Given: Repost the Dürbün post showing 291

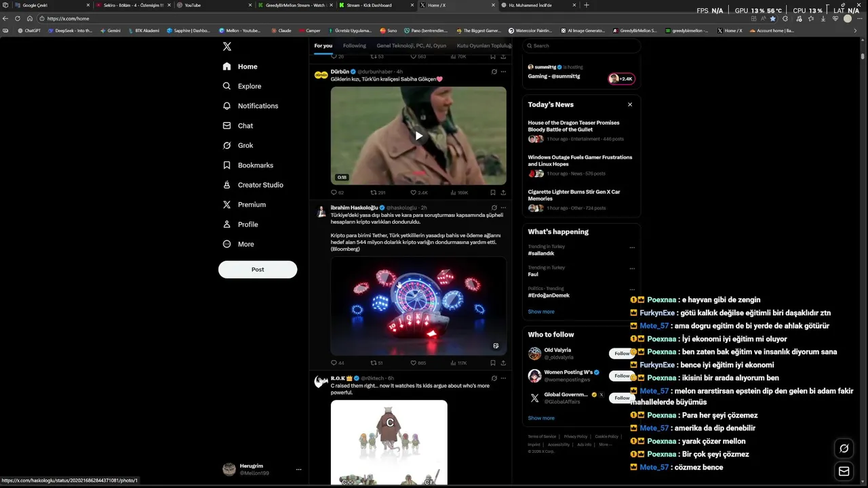Looking at the screenshot, I should (378, 192).
